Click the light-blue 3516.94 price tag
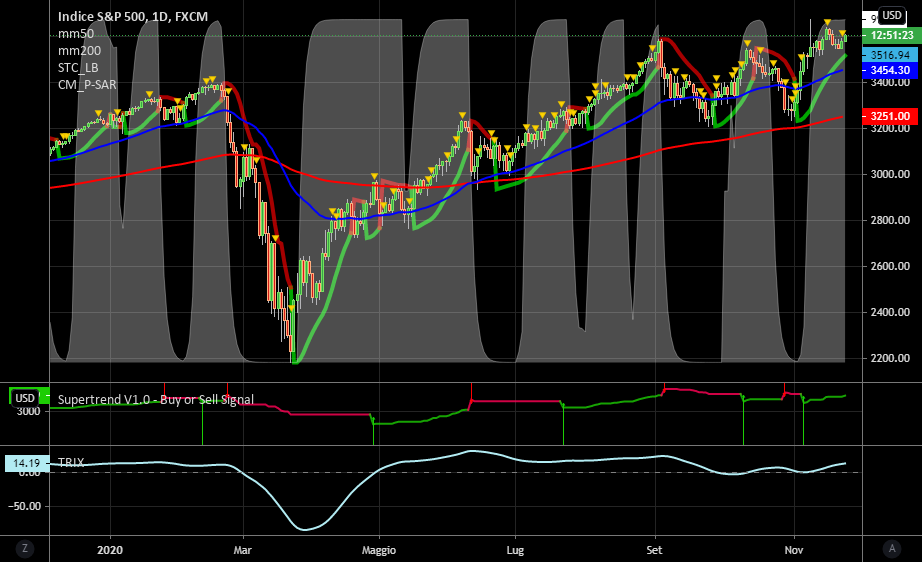The height and width of the screenshot is (562, 922). pos(890,55)
